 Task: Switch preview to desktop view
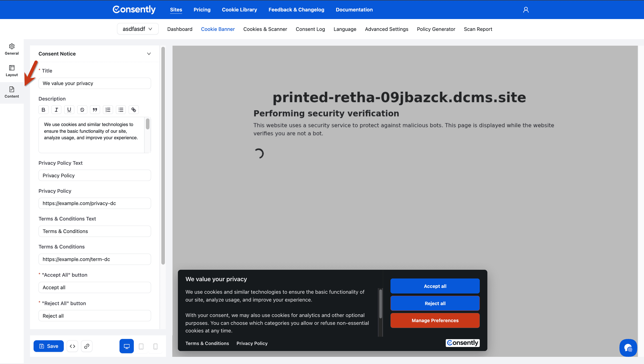coord(126,346)
